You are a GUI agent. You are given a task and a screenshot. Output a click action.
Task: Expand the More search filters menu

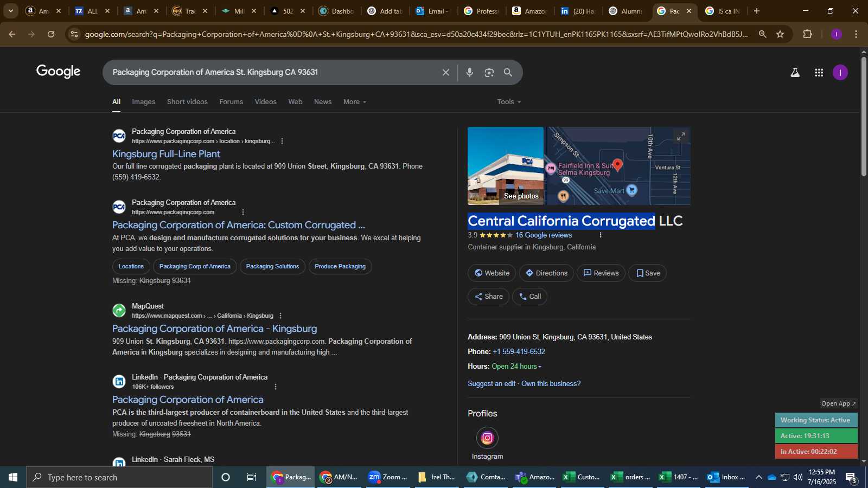(354, 102)
